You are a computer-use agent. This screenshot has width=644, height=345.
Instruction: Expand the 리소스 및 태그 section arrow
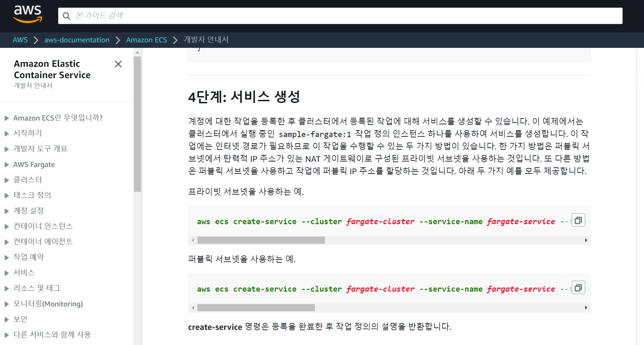pos(7,289)
